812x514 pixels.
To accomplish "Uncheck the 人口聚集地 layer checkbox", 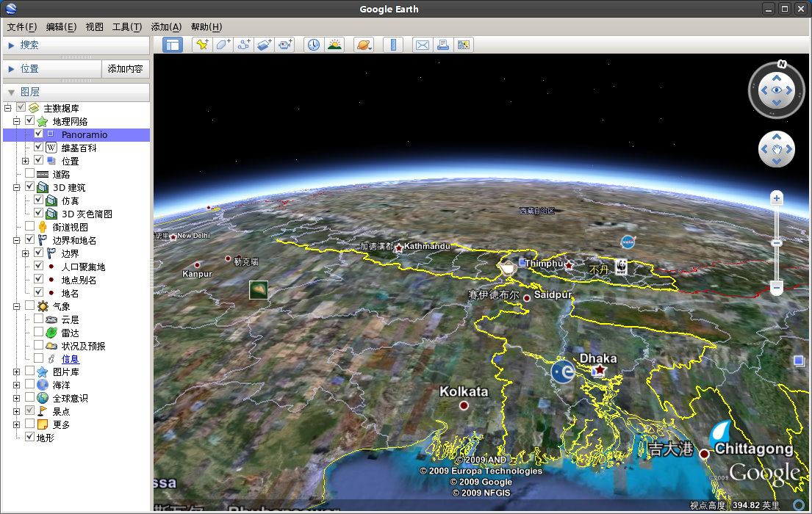I will click(39, 266).
